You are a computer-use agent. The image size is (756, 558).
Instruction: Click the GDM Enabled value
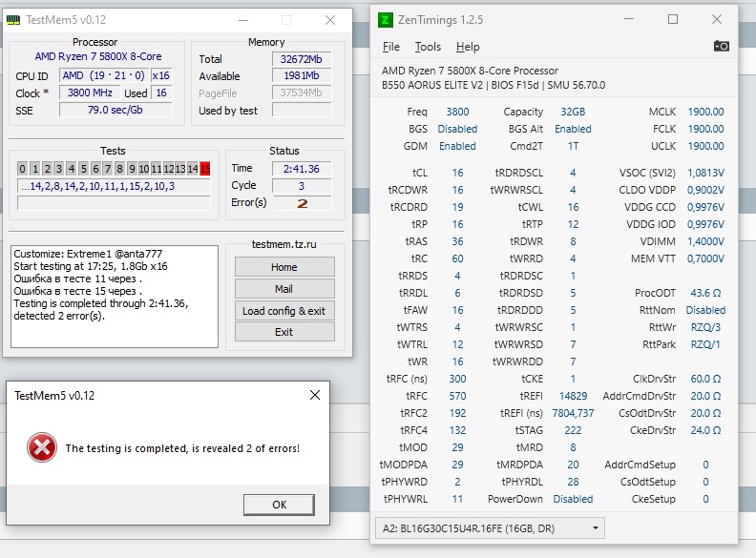[457, 146]
